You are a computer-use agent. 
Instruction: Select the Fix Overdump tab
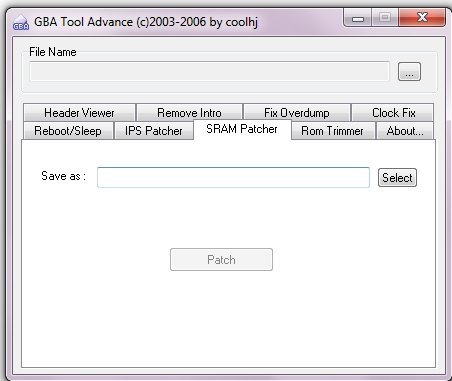click(x=297, y=113)
